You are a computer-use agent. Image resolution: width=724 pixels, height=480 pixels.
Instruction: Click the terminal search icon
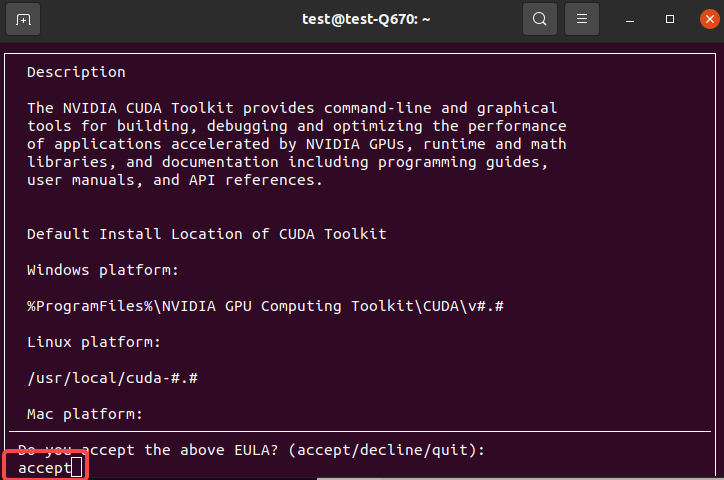point(539,19)
